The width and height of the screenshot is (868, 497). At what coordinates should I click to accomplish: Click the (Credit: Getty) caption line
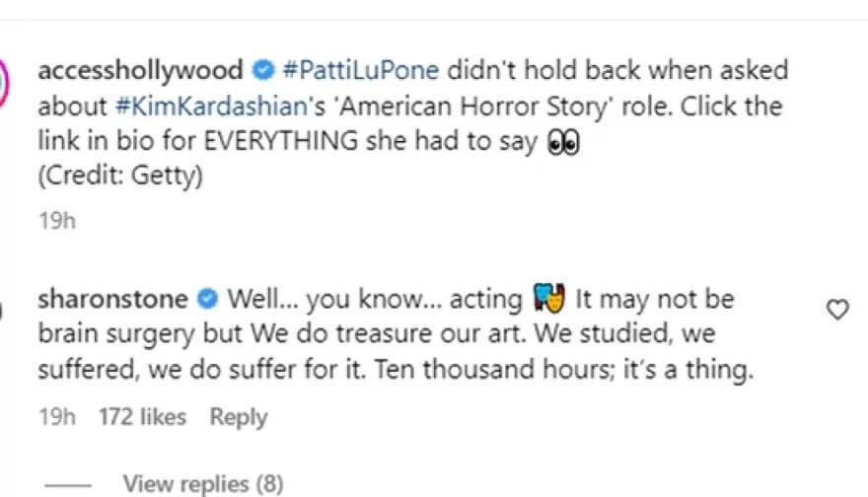(120, 177)
